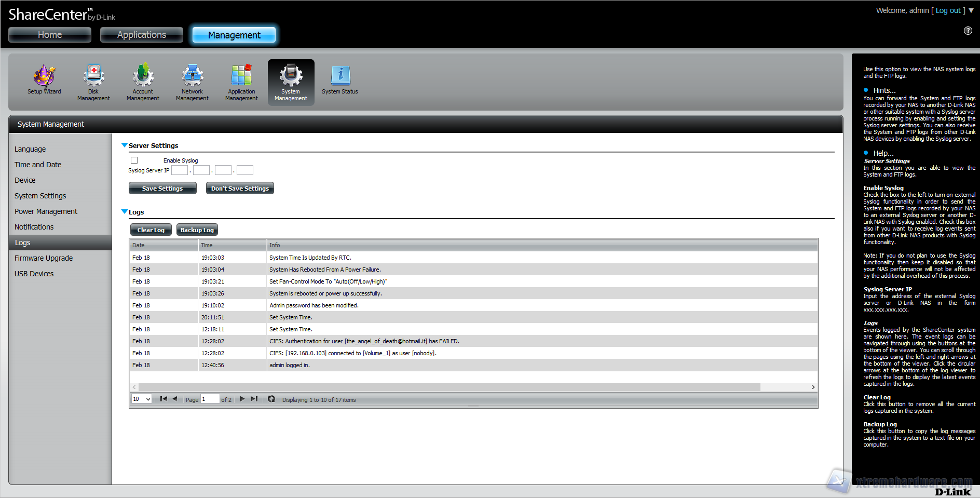Enable the Syslog checkbox

tap(134, 160)
